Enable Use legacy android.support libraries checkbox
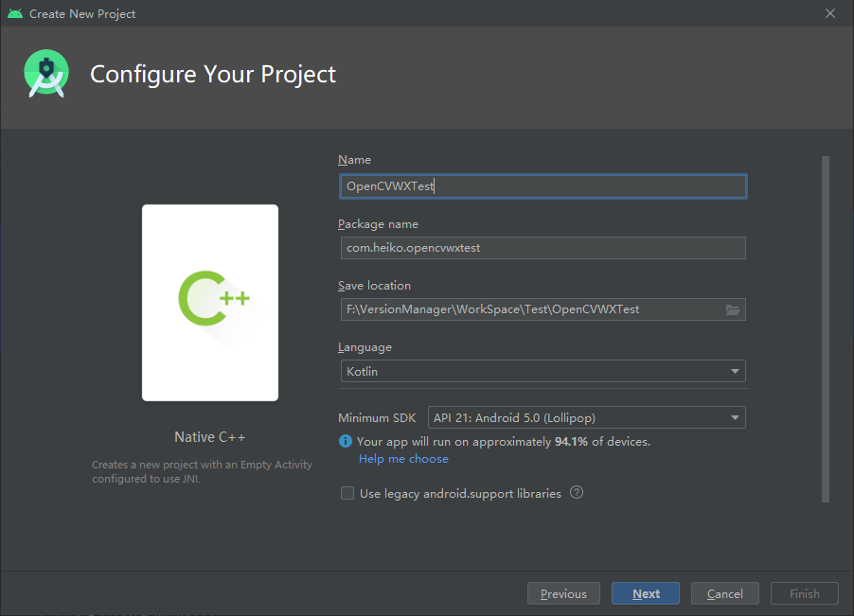Image resolution: width=854 pixels, height=616 pixels. [347, 493]
